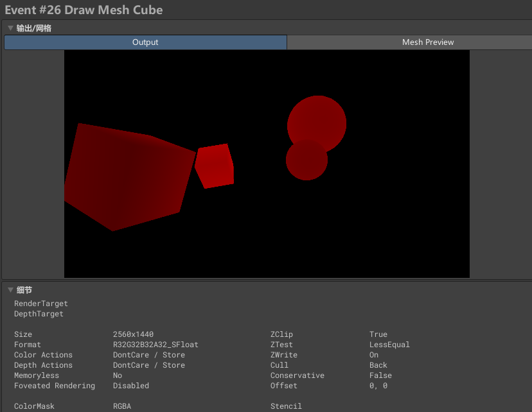Open the Mesh Preview tab
Viewport: 532px width, 412px height.
click(427, 42)
